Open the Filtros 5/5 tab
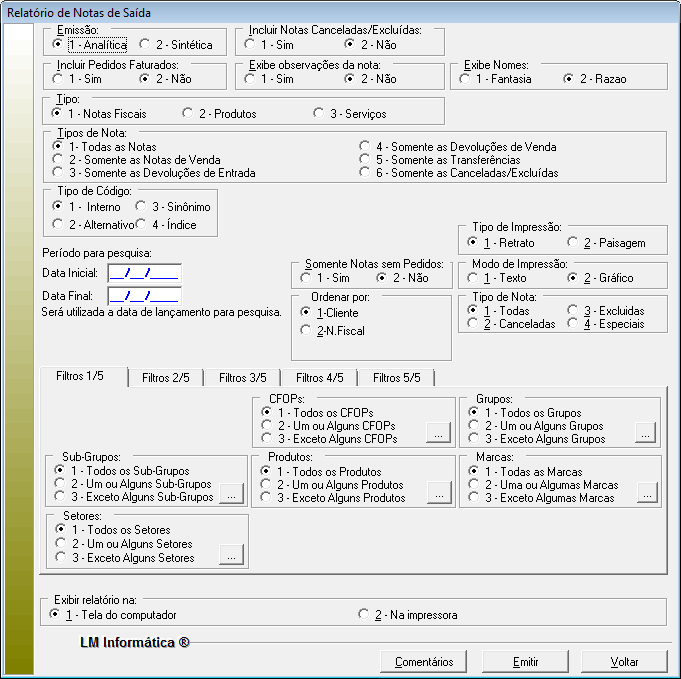Screen dimensions: 681x679 coord(396,378)
